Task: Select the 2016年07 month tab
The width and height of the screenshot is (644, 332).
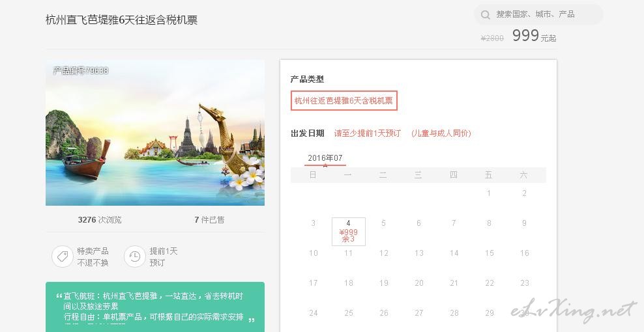Action: pos(325,158)
